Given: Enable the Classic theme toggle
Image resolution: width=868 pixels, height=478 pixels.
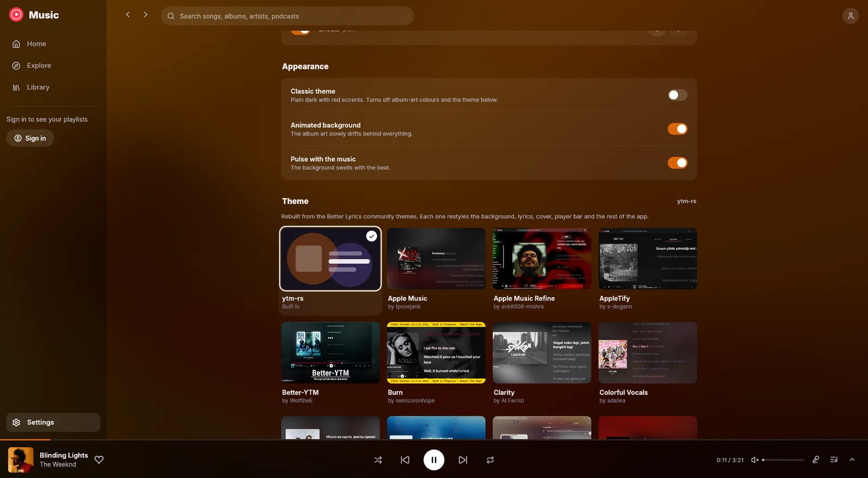Looking at the screenshot, I should point(677,95).
